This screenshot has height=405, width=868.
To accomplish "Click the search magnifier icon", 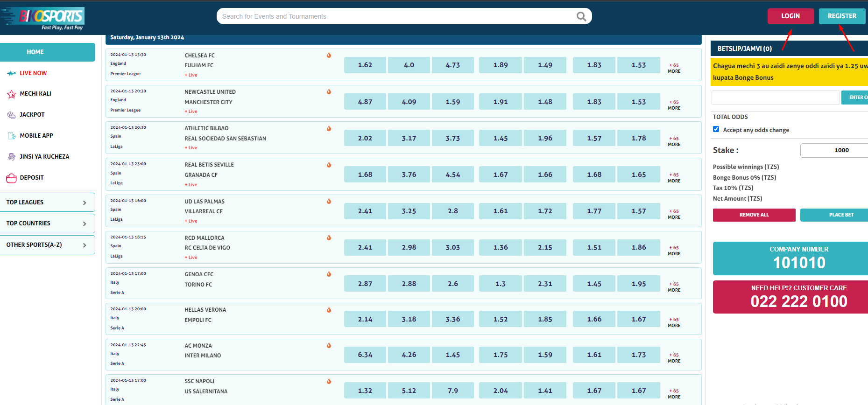I will 581,16.
